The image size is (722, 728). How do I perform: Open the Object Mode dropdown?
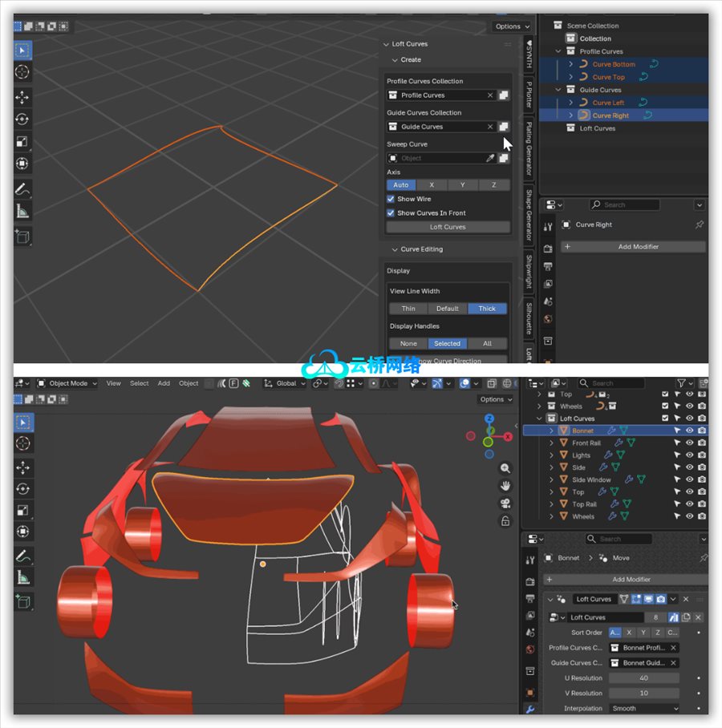pyautogui.click(x=67, y=383)
